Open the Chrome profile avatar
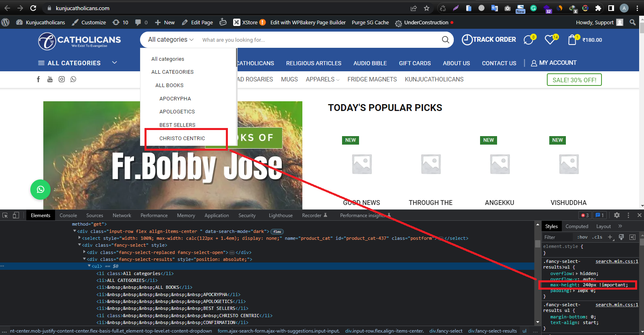Image resolution: width=644 pixels, height=335 pixels. click(x=624, y=8)
